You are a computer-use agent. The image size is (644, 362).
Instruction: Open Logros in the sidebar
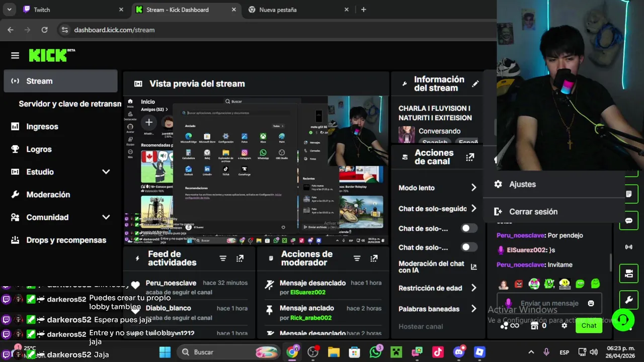pyautogui.click(x=60, y=149)
